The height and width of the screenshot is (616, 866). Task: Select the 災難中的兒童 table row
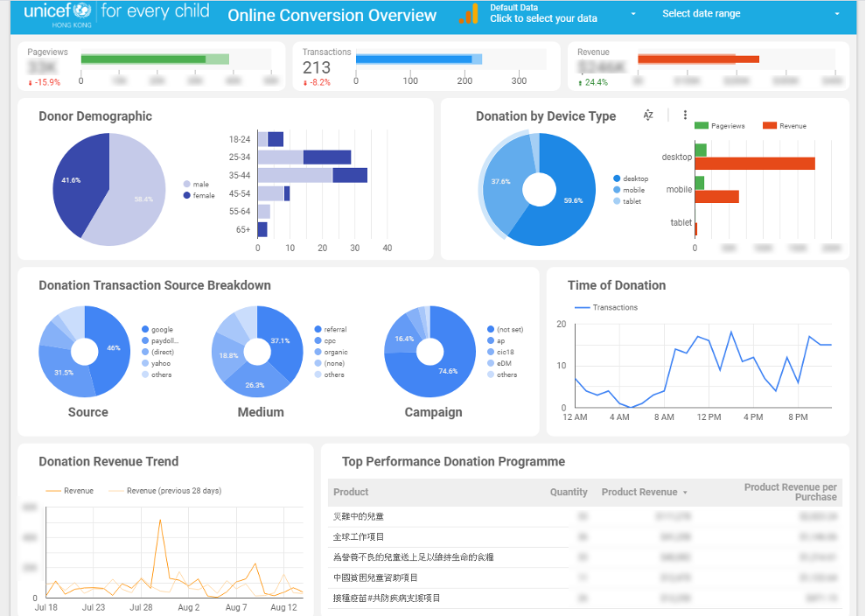(585, 516)
